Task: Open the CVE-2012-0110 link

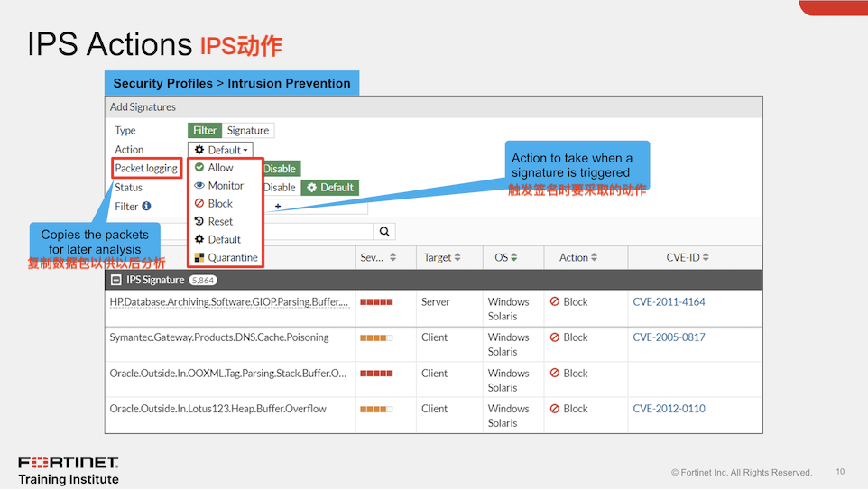Action: 669,409
